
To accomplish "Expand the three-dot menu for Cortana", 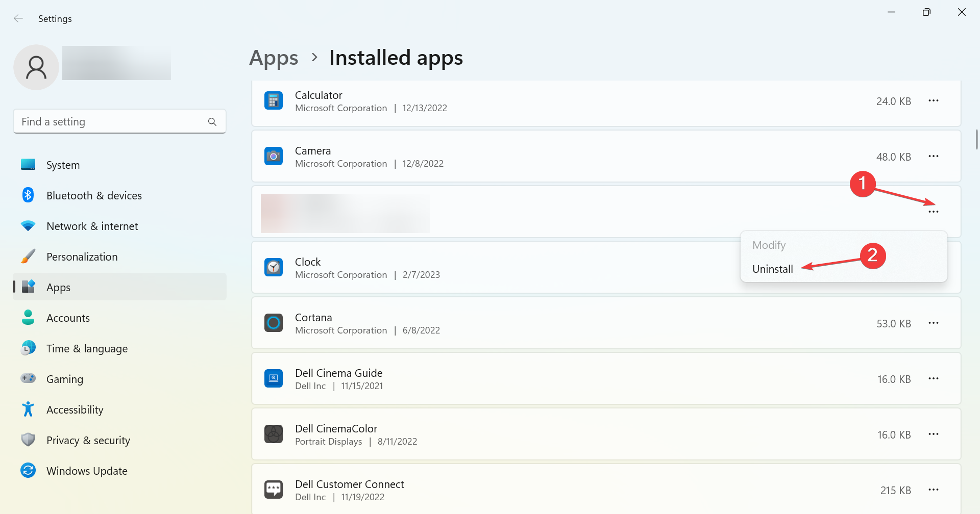I will point(933,323).
